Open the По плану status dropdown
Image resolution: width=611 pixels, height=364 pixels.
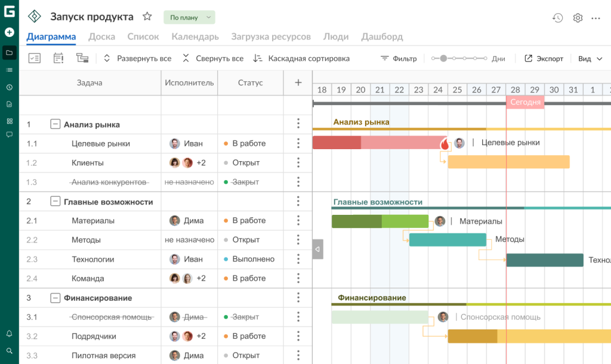[x=189, y=17]
